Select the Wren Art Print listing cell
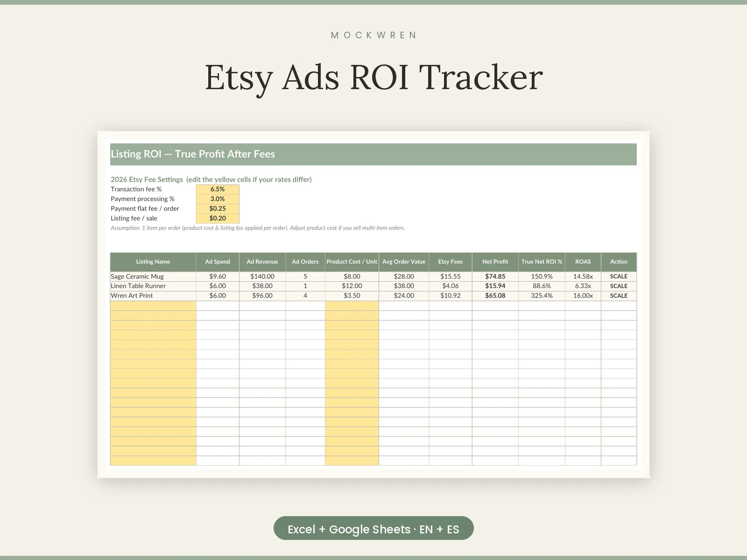 pos(153,296)
